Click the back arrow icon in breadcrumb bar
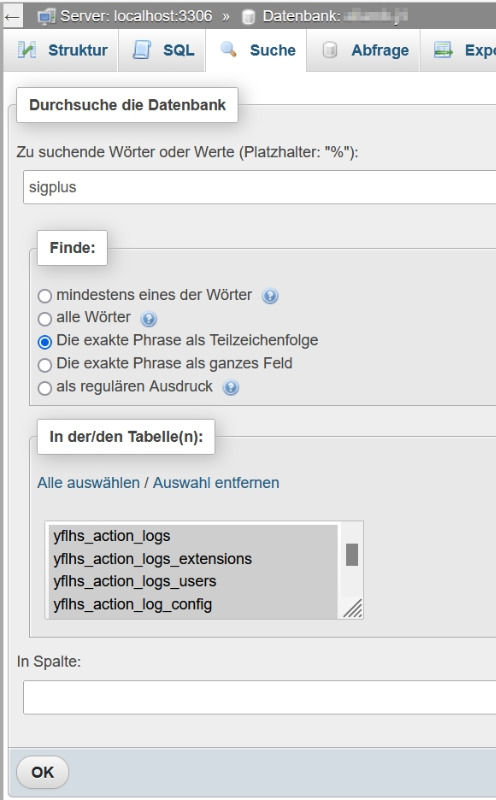The height and width of the screenshot is (800, 496). 12,17
